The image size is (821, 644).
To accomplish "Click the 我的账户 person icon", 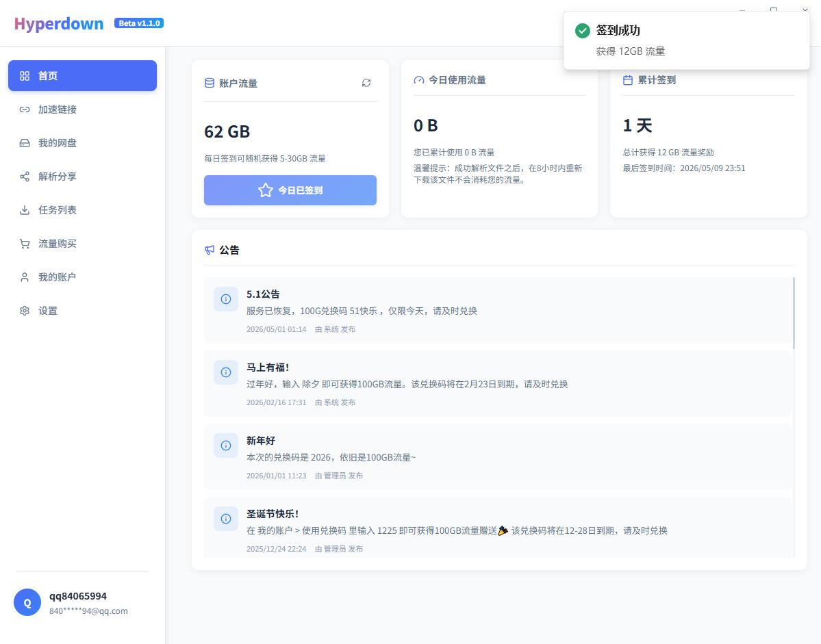I will point(25,276).
